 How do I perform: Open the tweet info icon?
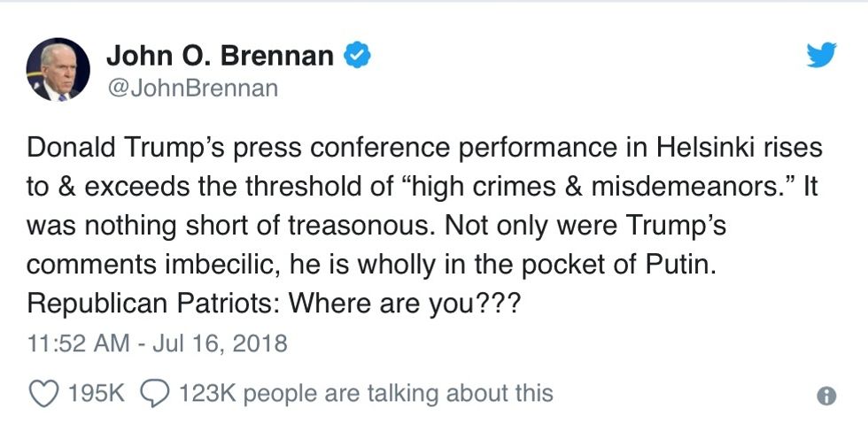(827, 396)
